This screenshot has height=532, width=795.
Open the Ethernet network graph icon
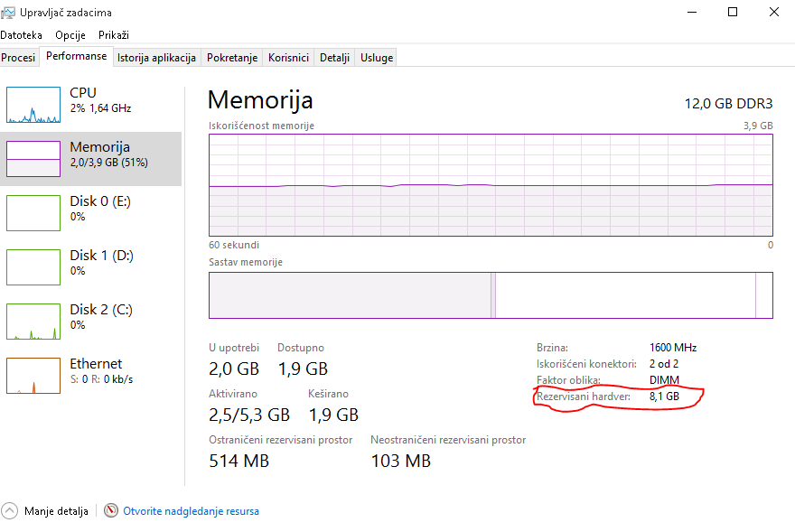33,376
